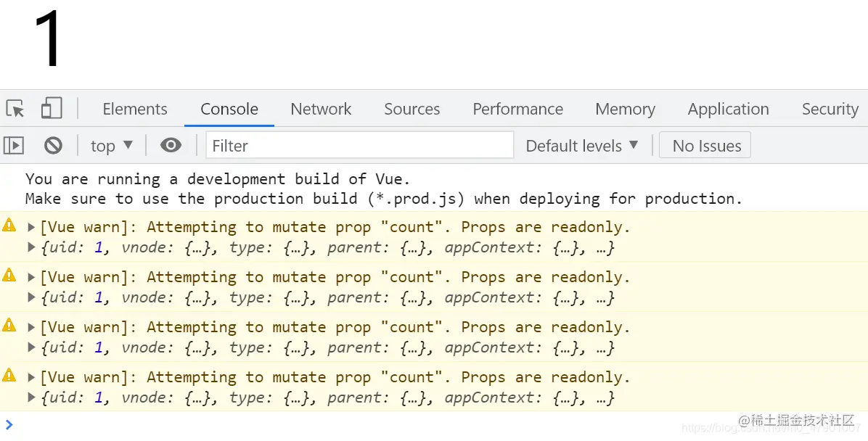868x441 pixels.
Task: Show the console sidebar panel icon
Action: point(14,146)
